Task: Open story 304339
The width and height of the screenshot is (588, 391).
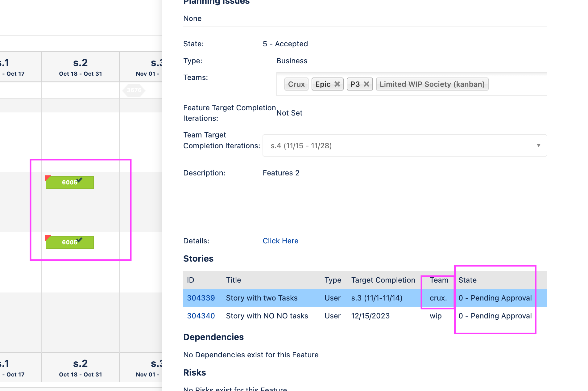Action: [x=201, y=298]
